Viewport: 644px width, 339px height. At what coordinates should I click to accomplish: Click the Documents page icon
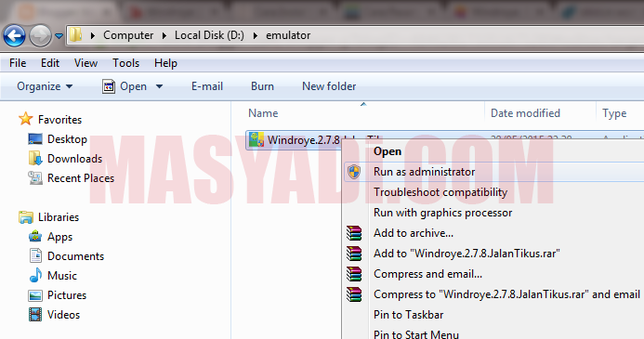pyautogui.click(x=35, y=255)
